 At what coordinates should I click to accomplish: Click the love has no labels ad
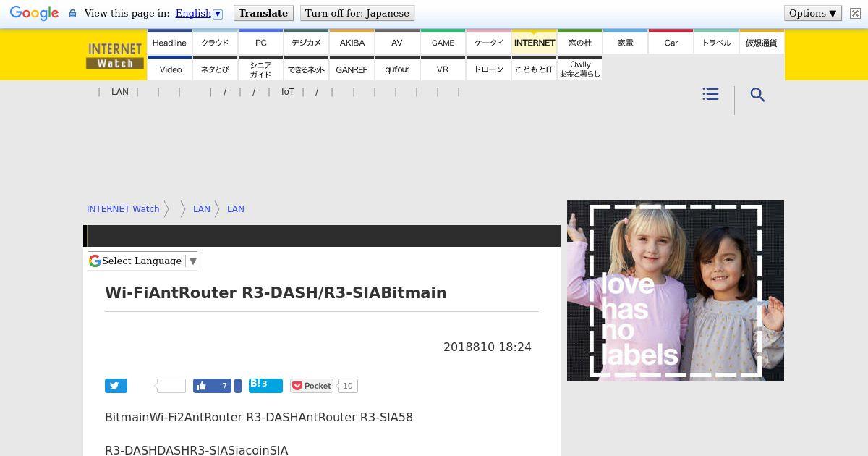[676, 291]
